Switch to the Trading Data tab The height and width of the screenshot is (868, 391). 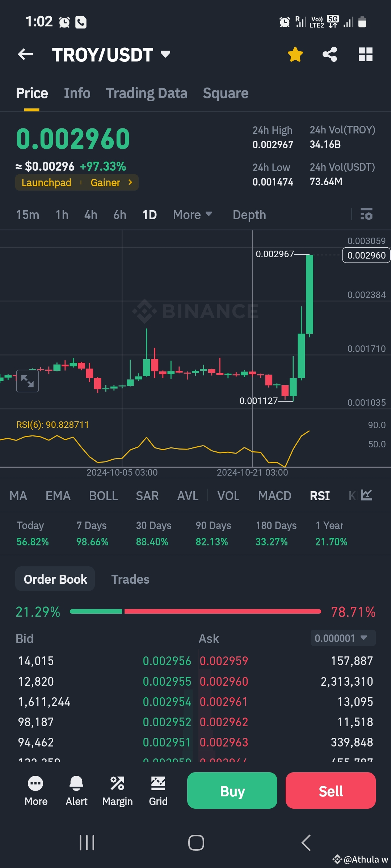tap(147, 93)
